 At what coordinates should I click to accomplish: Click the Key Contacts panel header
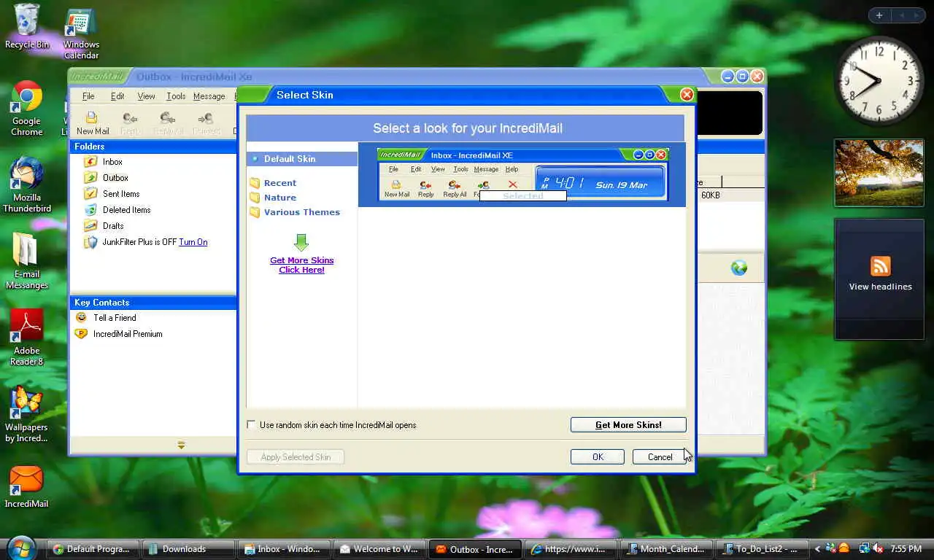click(153, 303)
